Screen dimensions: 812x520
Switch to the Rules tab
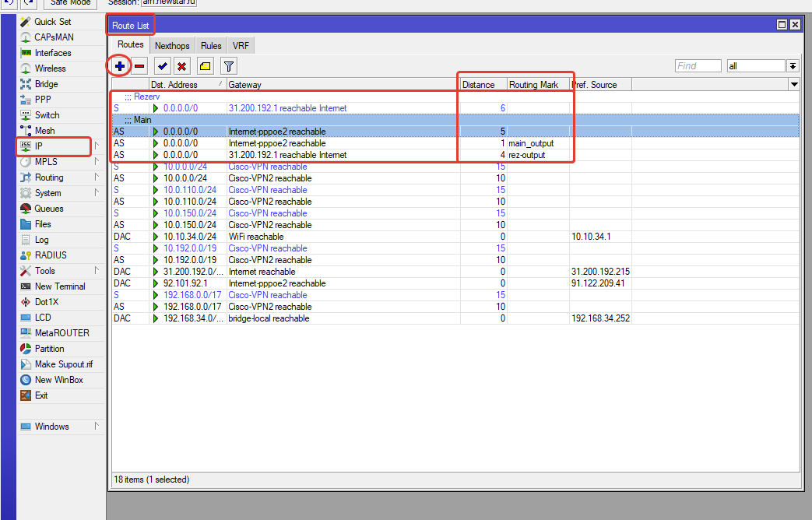pyautogui.click(x=211, y=46)
